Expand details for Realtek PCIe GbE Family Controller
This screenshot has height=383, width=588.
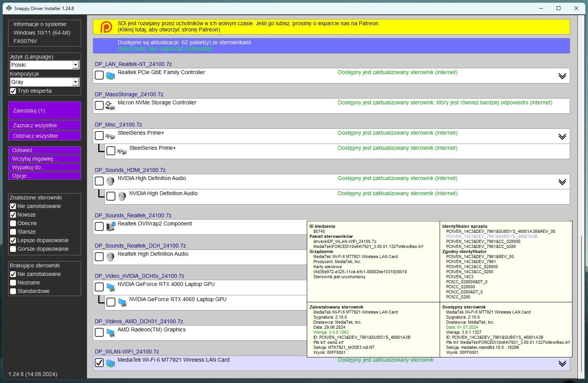click(x=562, y=76)
